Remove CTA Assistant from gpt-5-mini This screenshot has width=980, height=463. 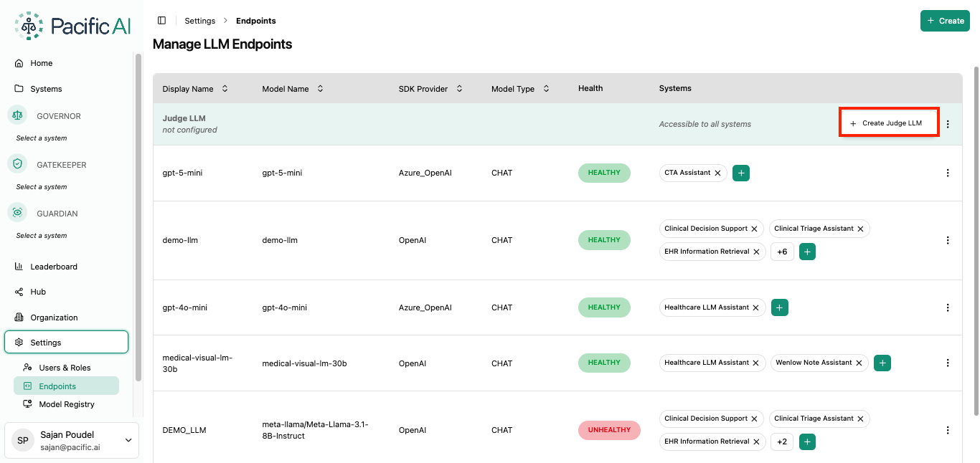pyautogui.click(x=717, y=173)
